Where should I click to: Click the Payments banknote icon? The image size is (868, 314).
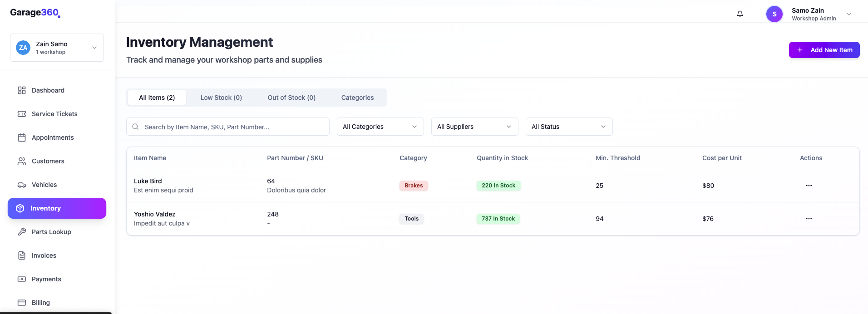(22, 279)
